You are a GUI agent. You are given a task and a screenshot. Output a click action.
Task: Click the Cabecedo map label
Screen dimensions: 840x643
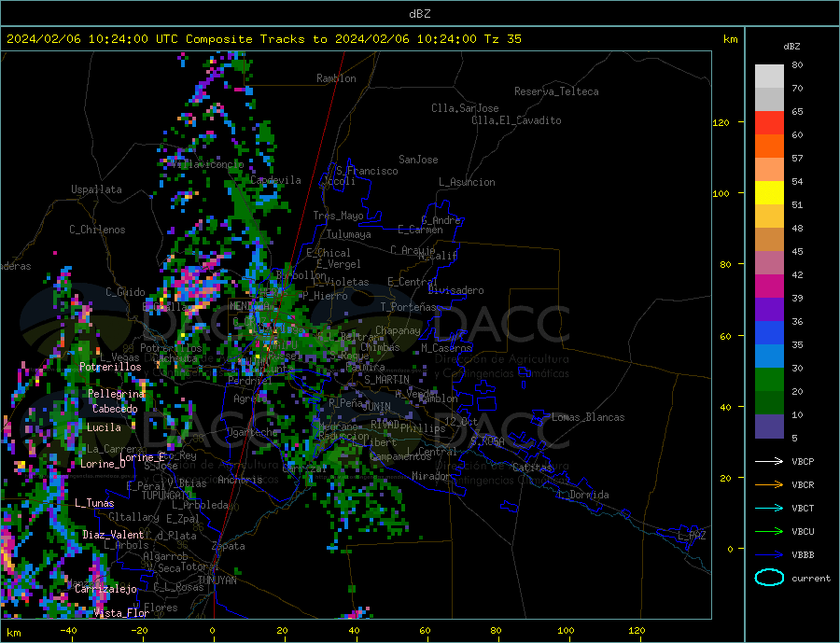(115, 409)
